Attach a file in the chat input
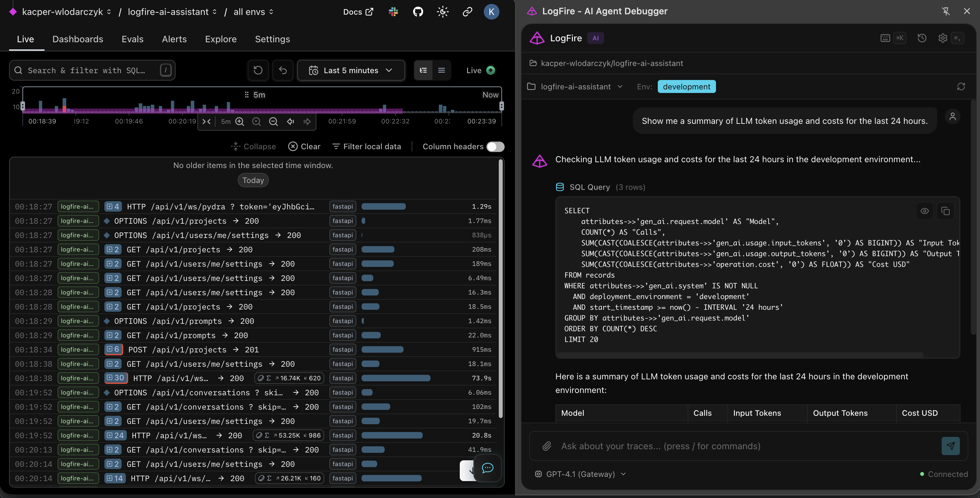Screen dimensions: 980x498 pos(547,446)
